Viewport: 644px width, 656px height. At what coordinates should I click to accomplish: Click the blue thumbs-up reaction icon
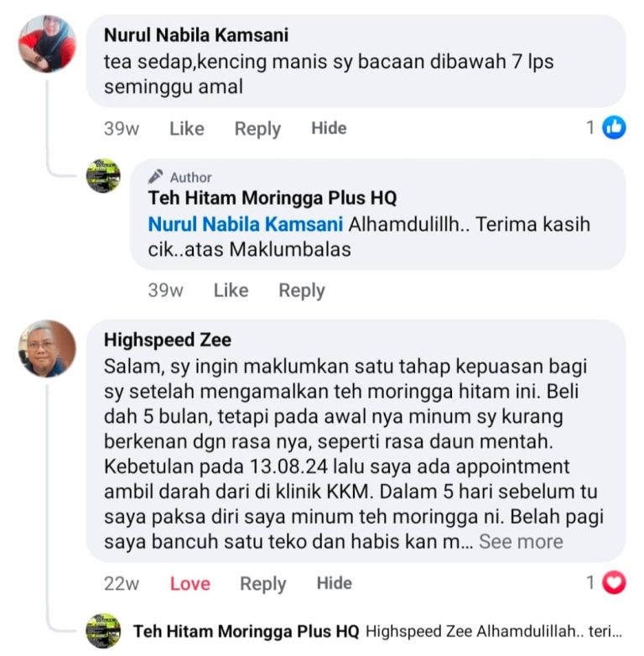pyautogui.click(x=614, y=128)
